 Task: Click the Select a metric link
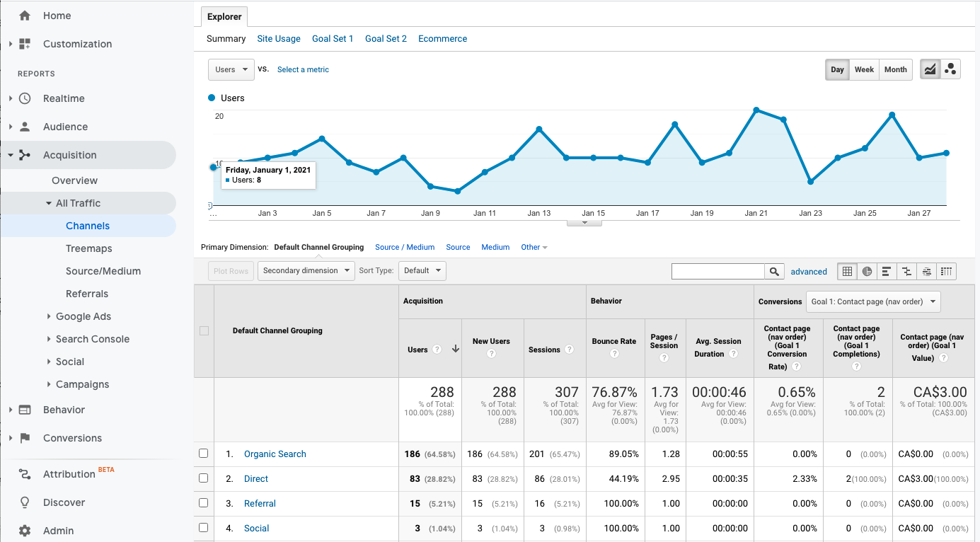pos(303,69)
